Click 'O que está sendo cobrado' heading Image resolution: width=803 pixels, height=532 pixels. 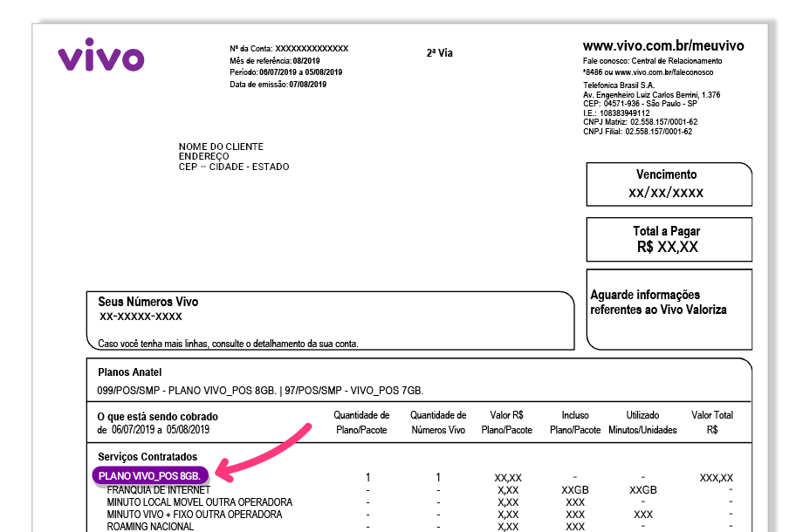(158, 416)
